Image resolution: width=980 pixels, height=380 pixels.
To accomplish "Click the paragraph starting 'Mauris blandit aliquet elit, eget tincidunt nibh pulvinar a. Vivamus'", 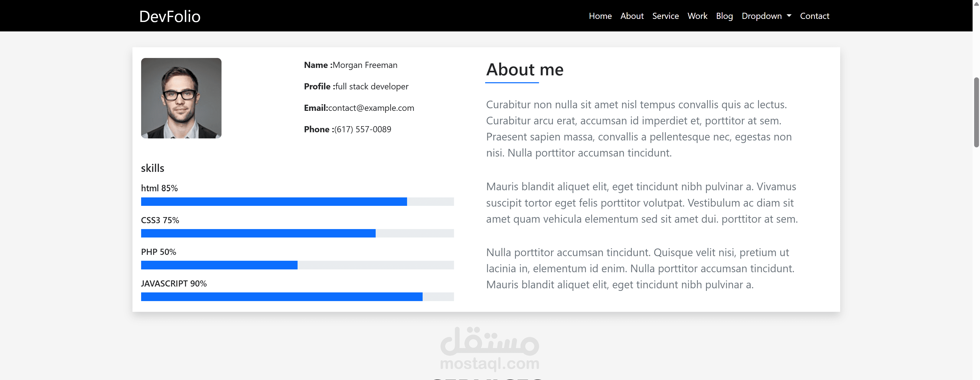I will click(x=642, y=203).
